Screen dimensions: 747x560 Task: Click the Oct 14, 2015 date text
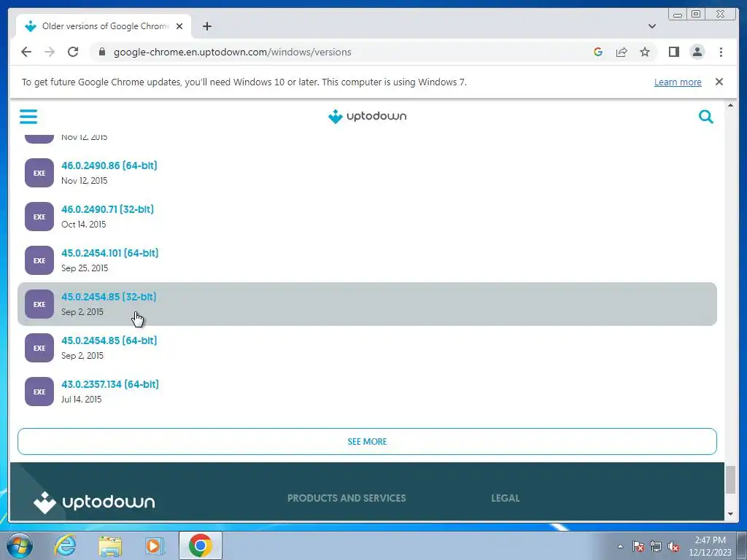point(83,225)
